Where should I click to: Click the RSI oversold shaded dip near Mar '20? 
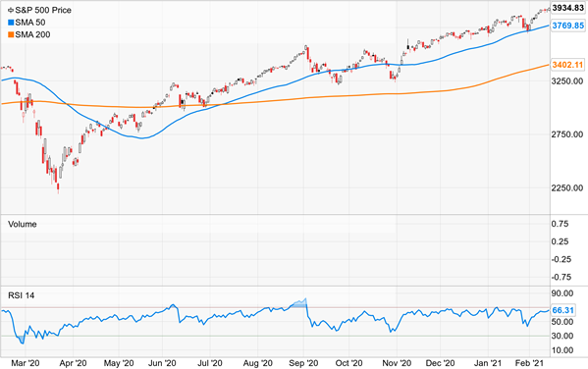tap(22, 340)
